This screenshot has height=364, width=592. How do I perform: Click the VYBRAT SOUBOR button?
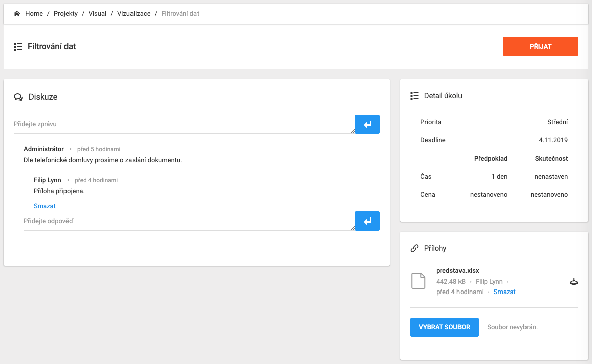pos(444,327)
